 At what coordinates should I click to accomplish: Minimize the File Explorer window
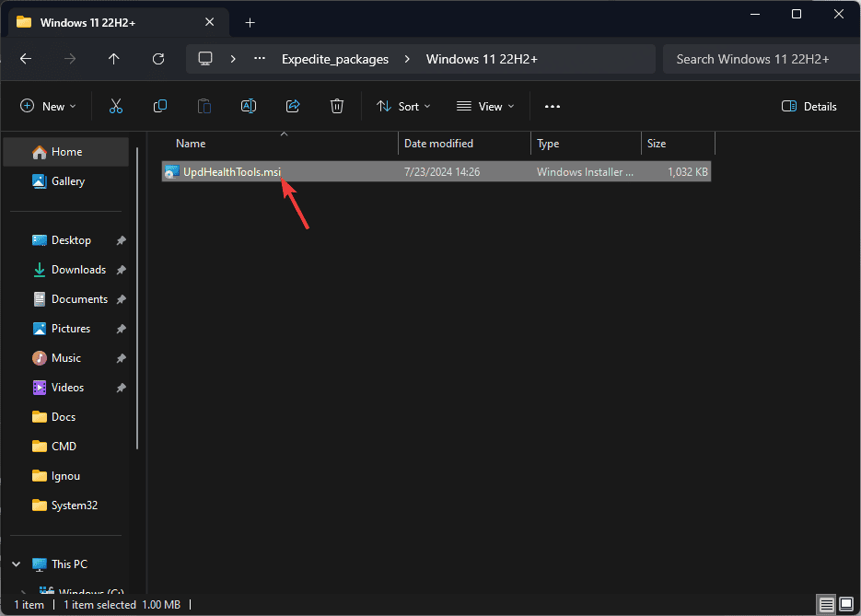tap(755, 15)
